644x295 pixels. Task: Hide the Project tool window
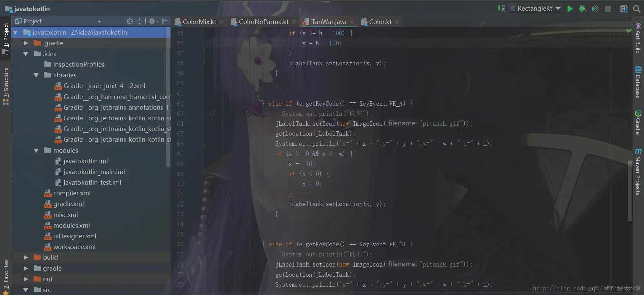165,21
